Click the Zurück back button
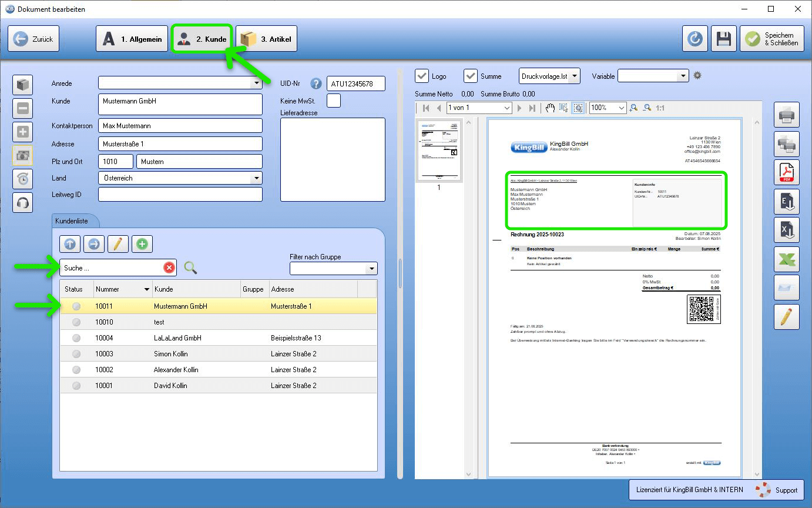This screenshot has width=812, height=508. point(33,39)
